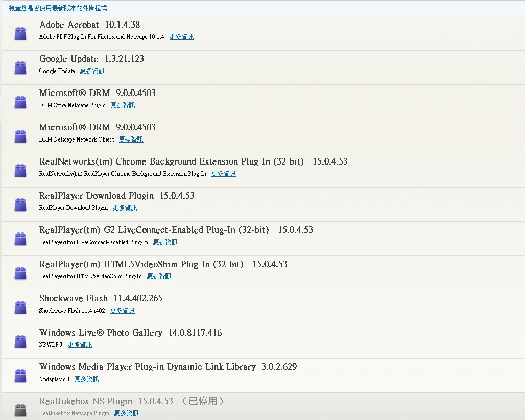Click the Adobe PDF Plug-In For Firefox description
Image resolution: width=525 pixels, height=420 pixels.
[102, 37]
